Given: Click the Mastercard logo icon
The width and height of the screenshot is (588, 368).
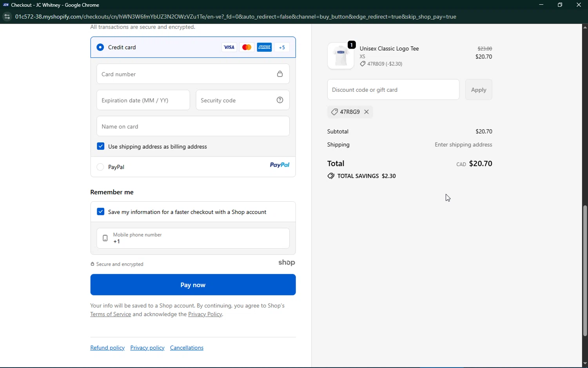Looking at the screenshot, I should [x=247, y=47].
